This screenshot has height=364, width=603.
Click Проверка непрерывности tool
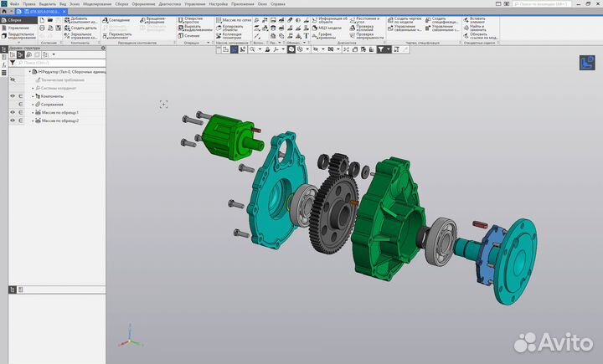[x=367, y=36]
